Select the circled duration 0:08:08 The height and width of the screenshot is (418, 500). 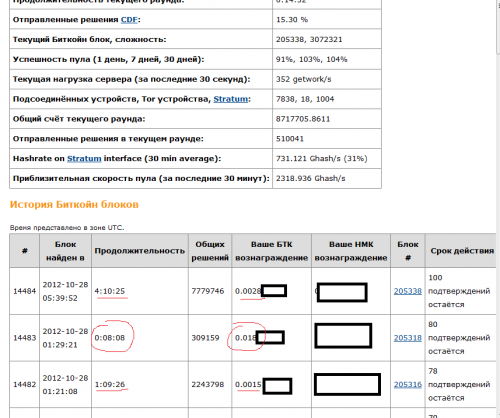pos(110,338)
